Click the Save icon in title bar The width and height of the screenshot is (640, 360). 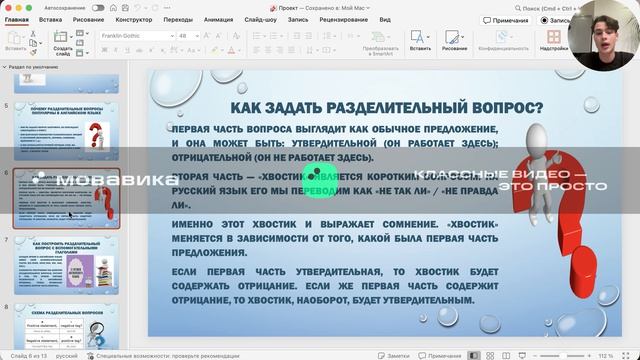pos(125,8)
